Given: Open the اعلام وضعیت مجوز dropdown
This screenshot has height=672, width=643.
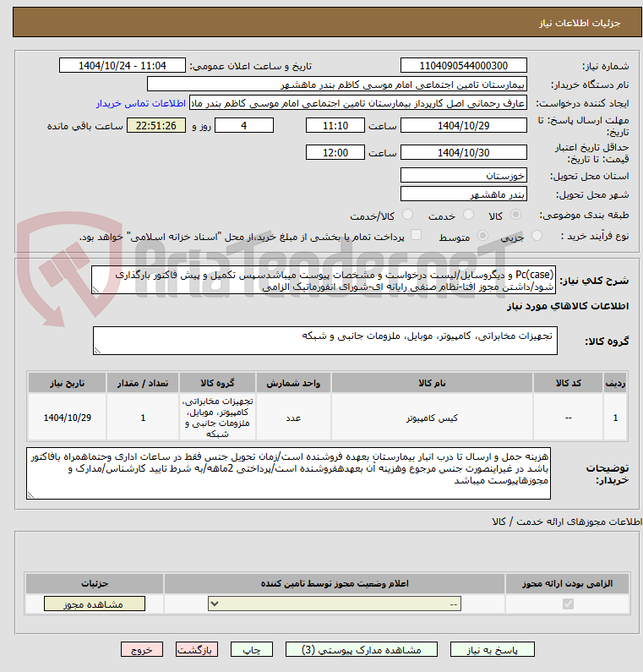Looking at the screenshot, I should point(335,604).
